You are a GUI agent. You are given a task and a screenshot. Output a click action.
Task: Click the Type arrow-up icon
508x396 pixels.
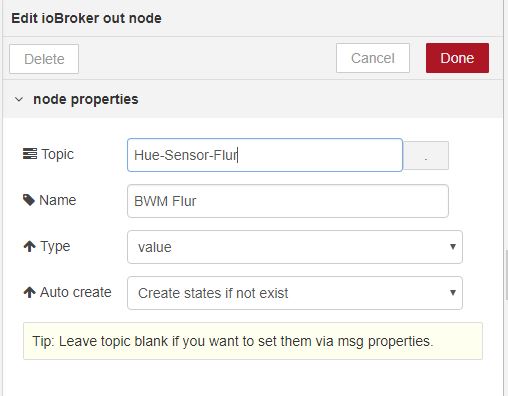click(x=29, y=246)
